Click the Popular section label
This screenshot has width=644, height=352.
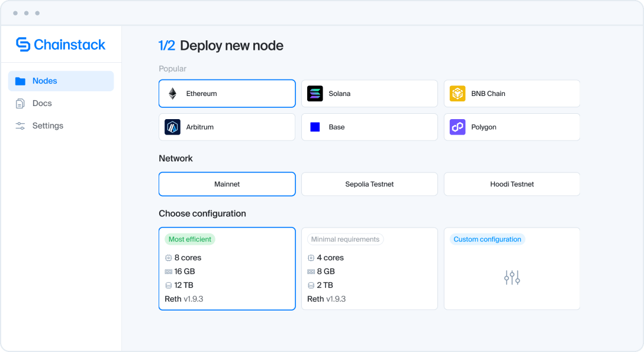172,69
